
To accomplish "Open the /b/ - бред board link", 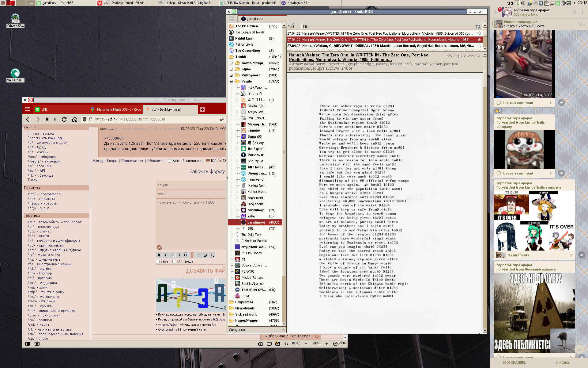I will coord(37,147).
